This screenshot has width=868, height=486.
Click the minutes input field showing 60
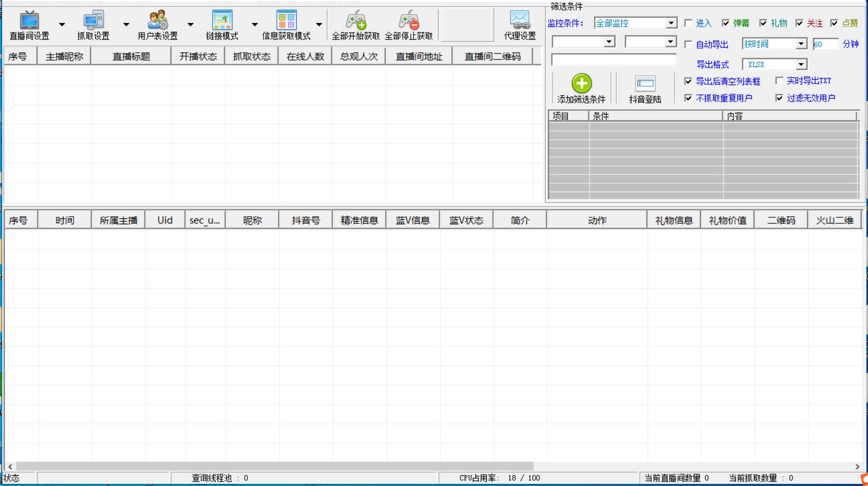click(x=825, y=44)
